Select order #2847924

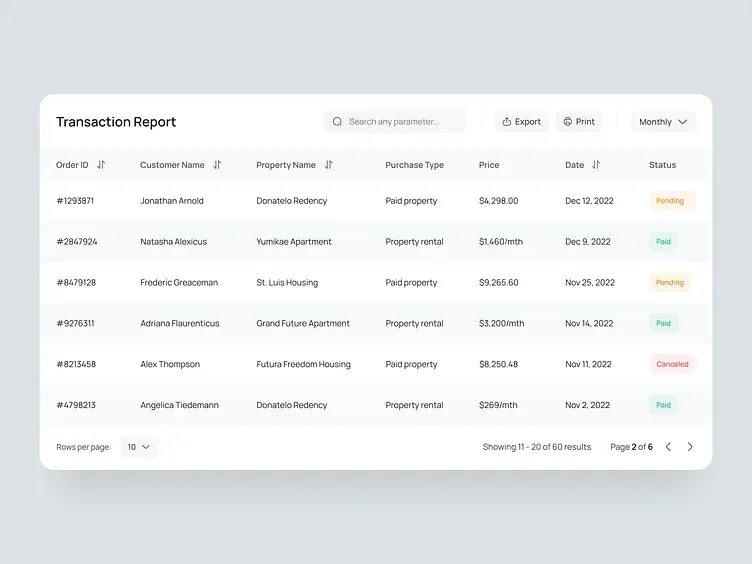tap(77, 241)
